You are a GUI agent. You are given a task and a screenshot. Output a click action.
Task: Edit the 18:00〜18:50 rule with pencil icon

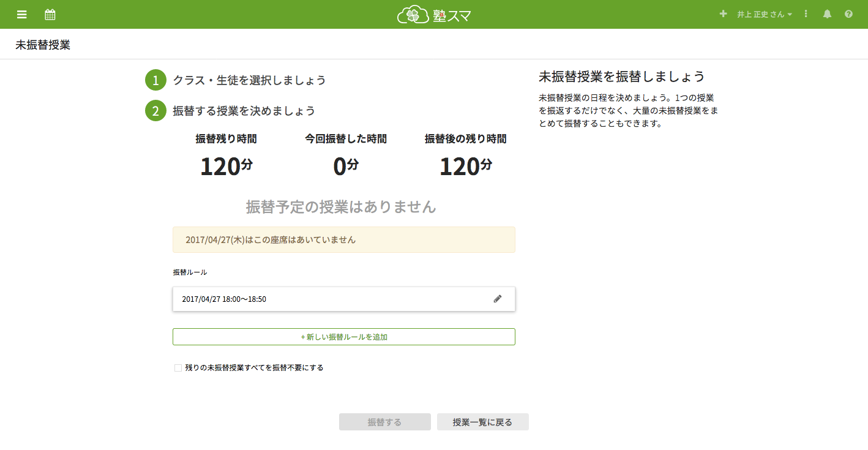[x=498, y=299]
